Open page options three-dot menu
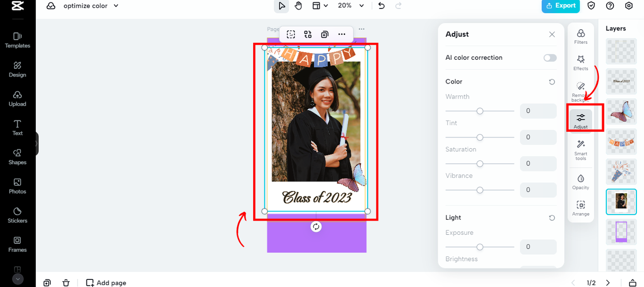 click(x=361, y=29)
